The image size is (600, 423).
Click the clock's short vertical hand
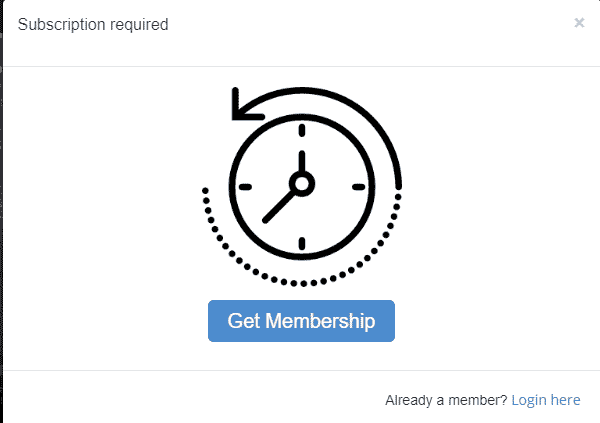(x=302, y=162)
